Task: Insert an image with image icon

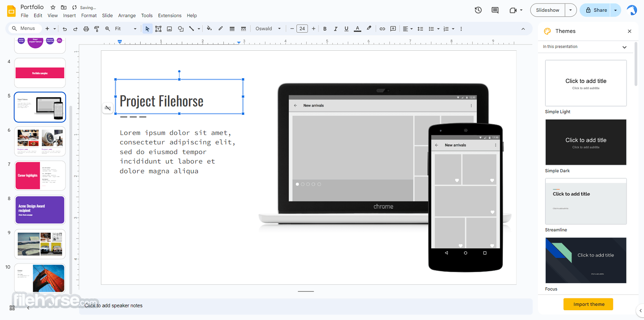Action: [169, 29]
